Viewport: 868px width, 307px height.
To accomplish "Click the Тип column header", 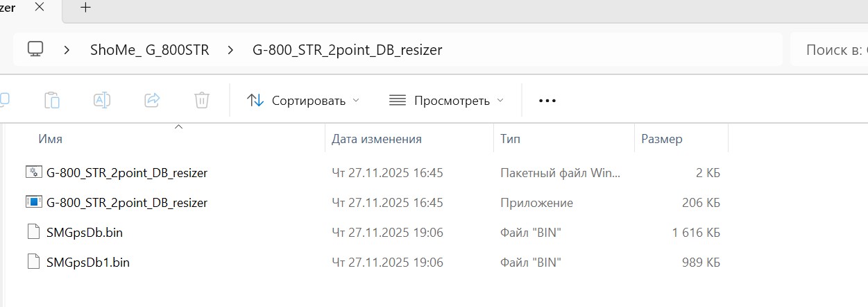I will tap(510, 139).
